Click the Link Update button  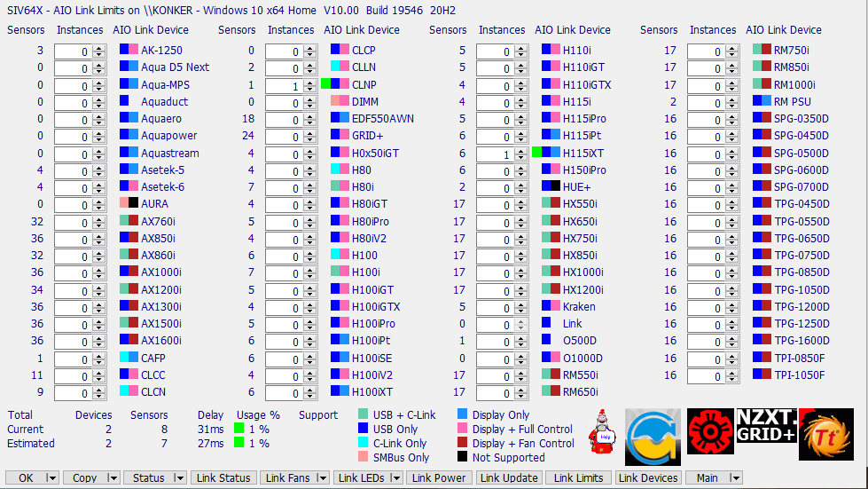[509, 478]
